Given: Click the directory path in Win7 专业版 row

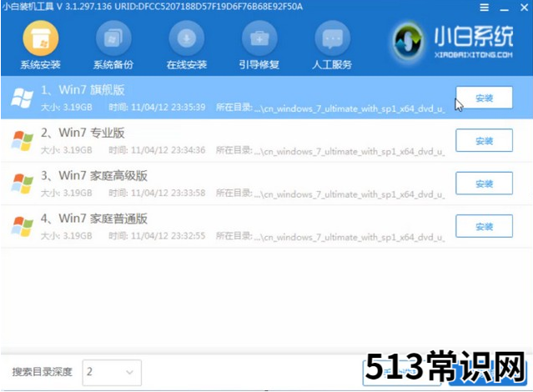Looking at the screenshot, I should (349, 152).
